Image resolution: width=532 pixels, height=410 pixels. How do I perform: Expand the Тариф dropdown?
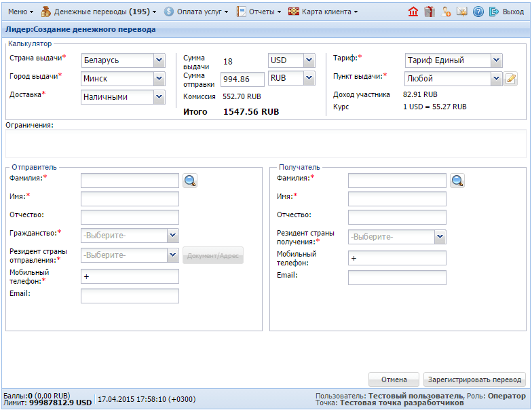coord(496,60)
